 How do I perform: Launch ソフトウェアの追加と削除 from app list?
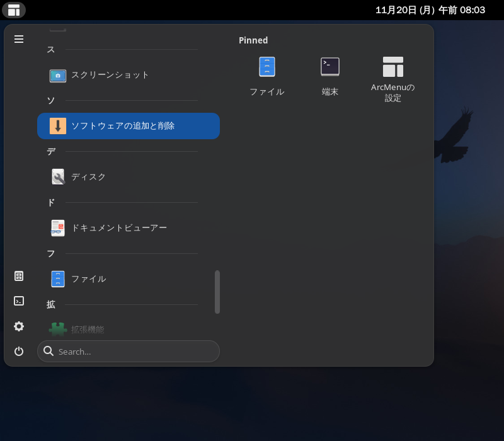129,126
